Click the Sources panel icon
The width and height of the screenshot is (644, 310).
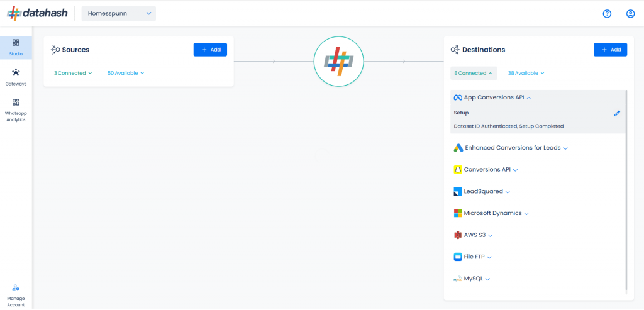(55, 50)
